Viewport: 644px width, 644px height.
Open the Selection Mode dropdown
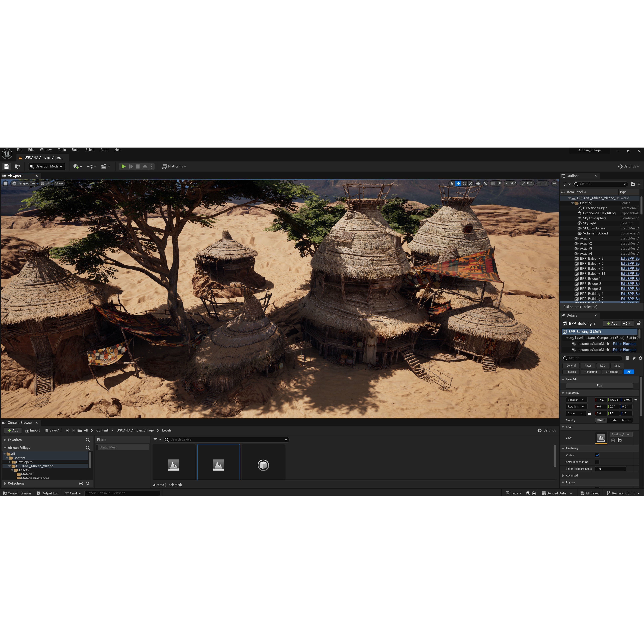tap(46, 166)
